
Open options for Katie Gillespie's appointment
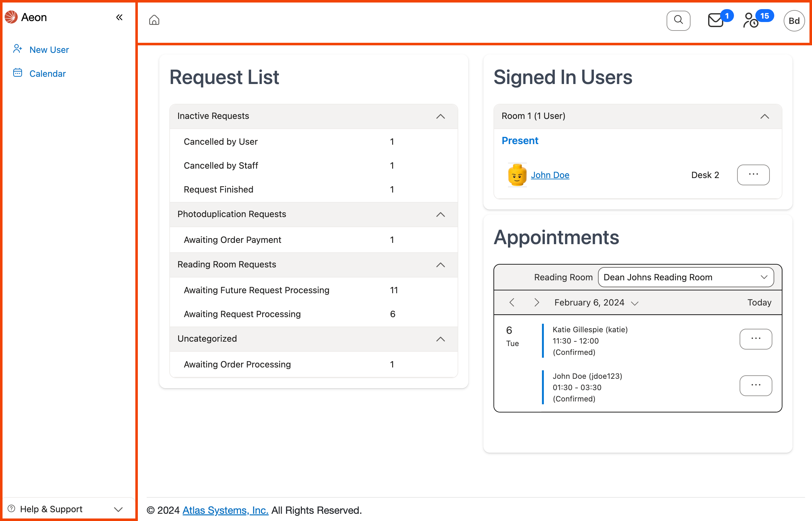[756, 339]
